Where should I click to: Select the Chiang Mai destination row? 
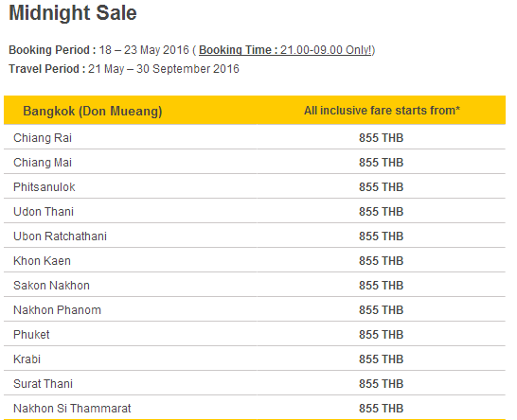click(254, 162)
